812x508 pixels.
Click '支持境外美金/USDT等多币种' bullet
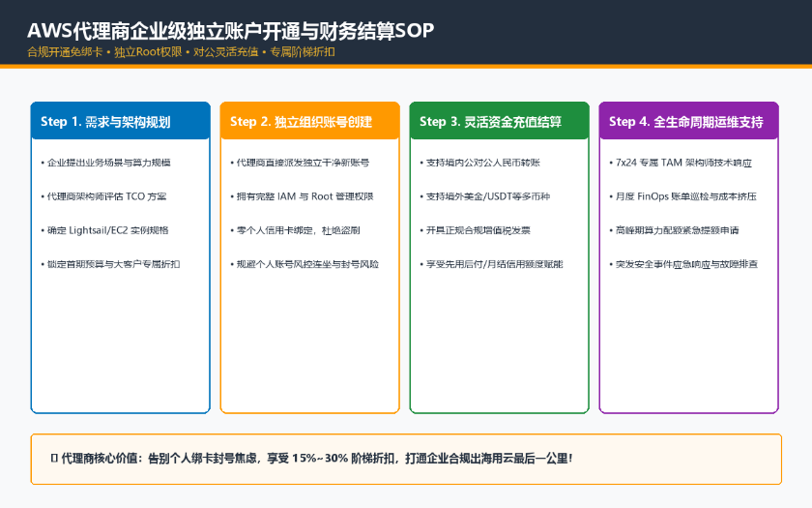(484, 196)
